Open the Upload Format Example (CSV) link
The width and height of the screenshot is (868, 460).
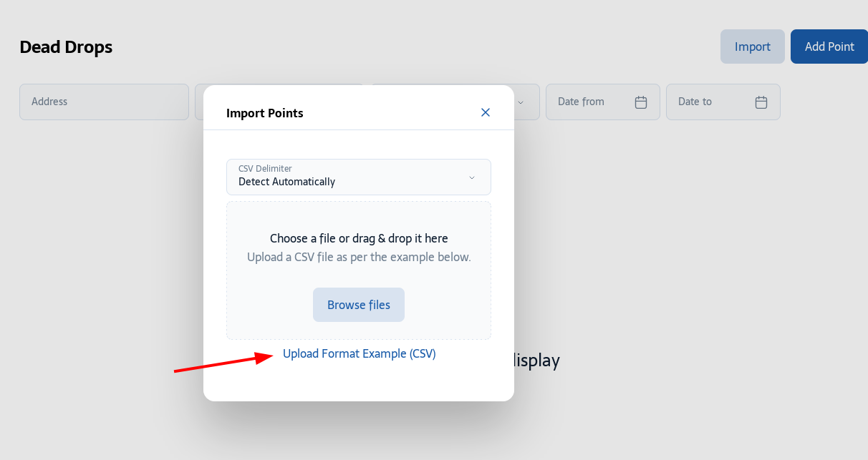[x=360, y=353]
